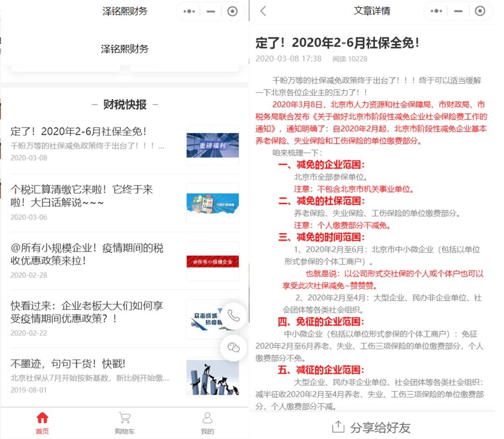Viewport: 504px width, 439px height.
Task: Click the heading 四、免征的企业范围
Action: coord(321,322)
